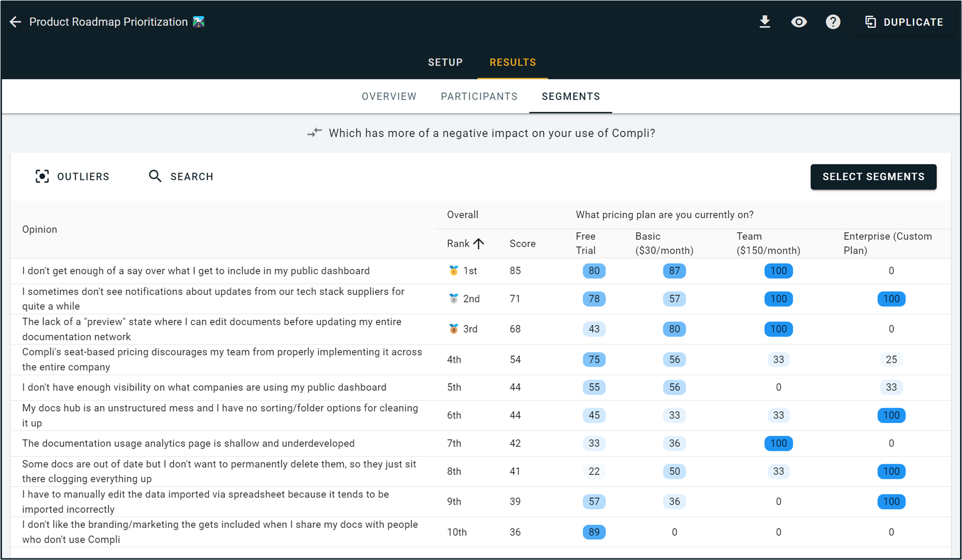Image resolution: width=962 pixels, height=560 pixels.
Task: Go to the Overview sub-tab
Action: 389,96
